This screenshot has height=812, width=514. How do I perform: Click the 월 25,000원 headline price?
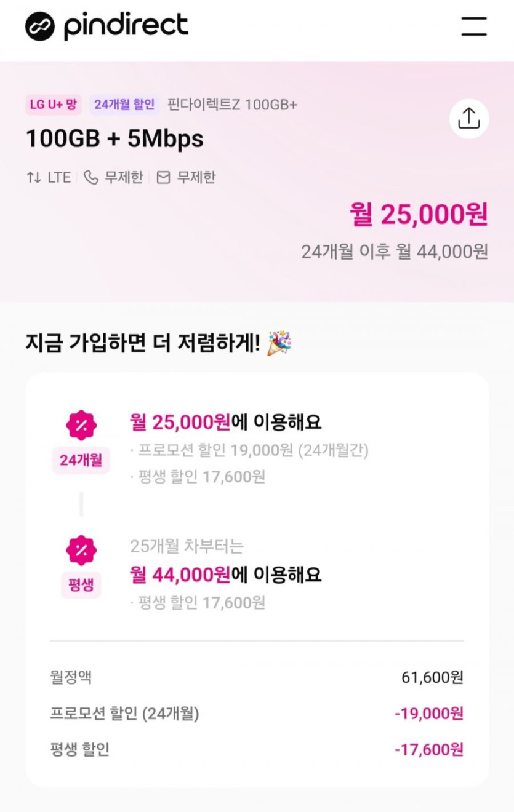click(419, 214)
